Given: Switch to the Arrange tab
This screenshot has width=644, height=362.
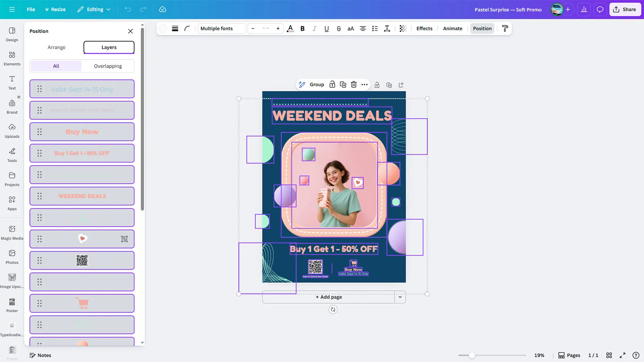Looking at the screenshot, I should pos(56,47).
